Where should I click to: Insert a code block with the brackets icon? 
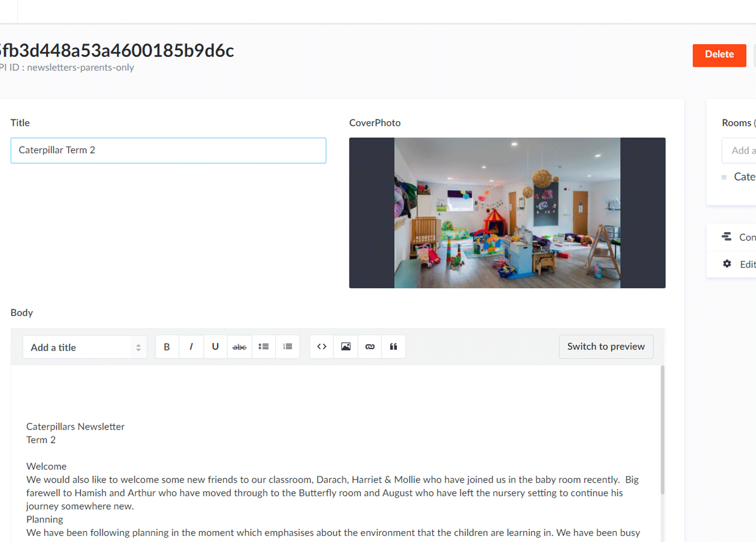(322, 347)
